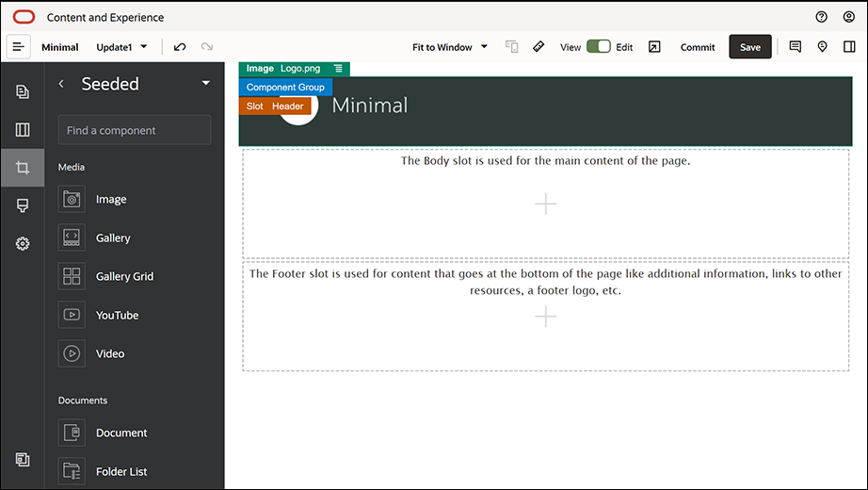This screenshot has height=490, width=868.
Task: Click the Footer slot description text
Action: point(546,282)
